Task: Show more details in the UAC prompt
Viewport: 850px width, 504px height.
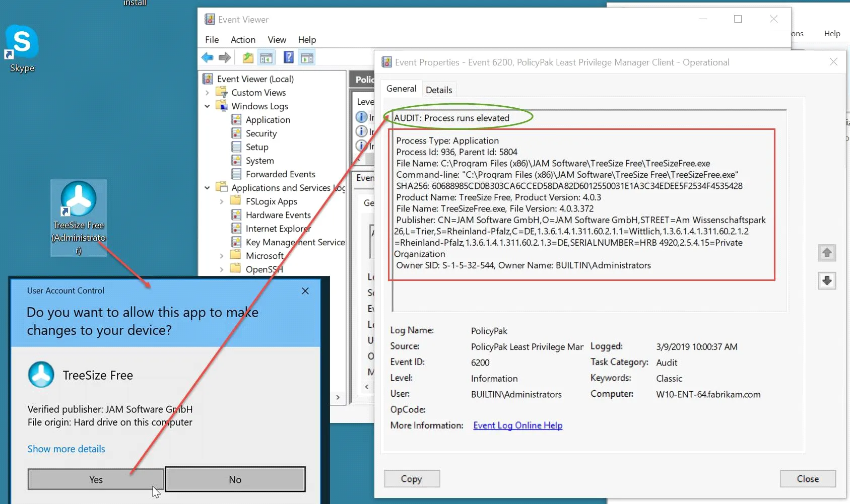Action: pyautogui.click(x=66, y=449)
